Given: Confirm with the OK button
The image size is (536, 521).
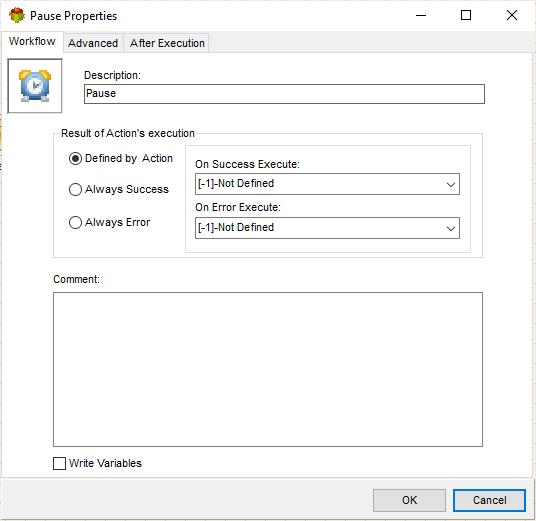Looking at the screenshot, I should coord(409,500).
